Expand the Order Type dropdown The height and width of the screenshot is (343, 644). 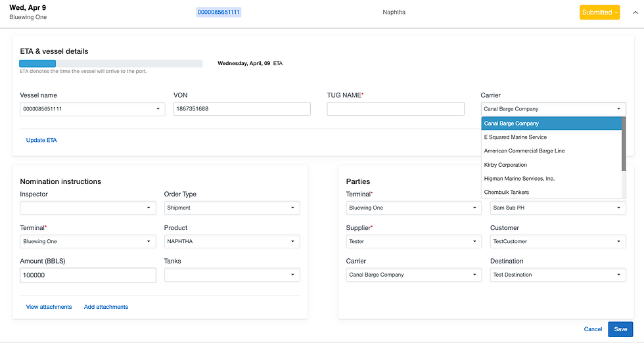(x=231, y=208)
